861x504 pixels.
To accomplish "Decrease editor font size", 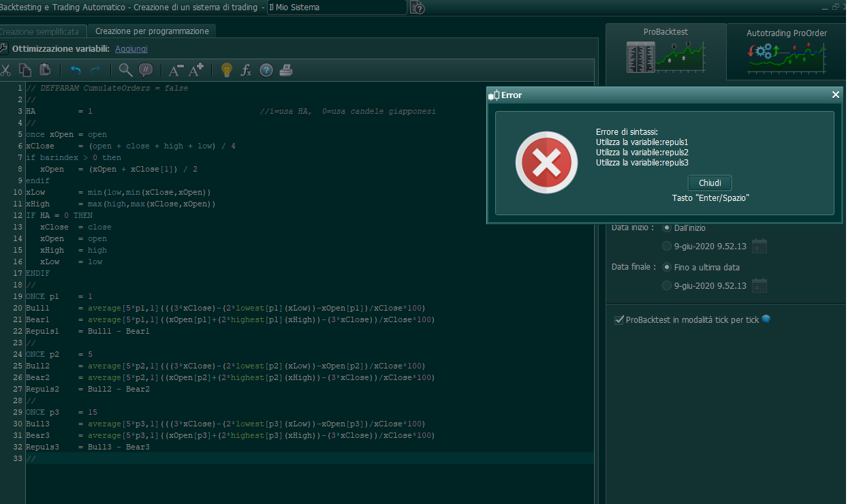I will tap(175, 69).
